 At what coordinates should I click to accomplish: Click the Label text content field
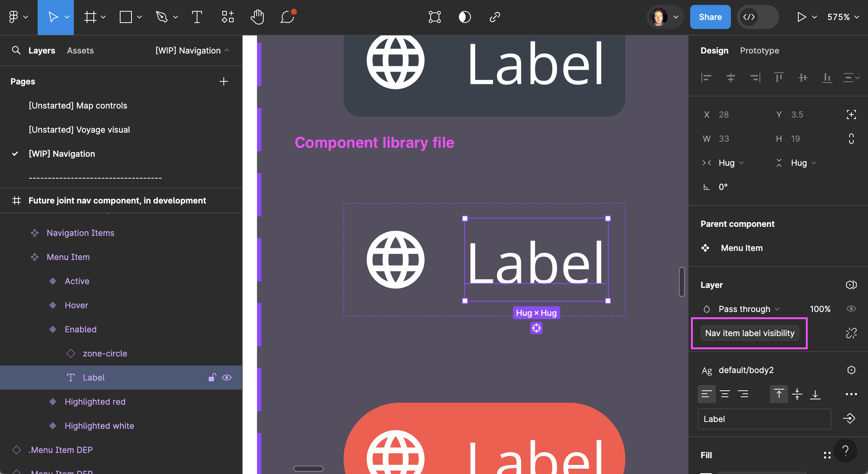click(764, 419)
